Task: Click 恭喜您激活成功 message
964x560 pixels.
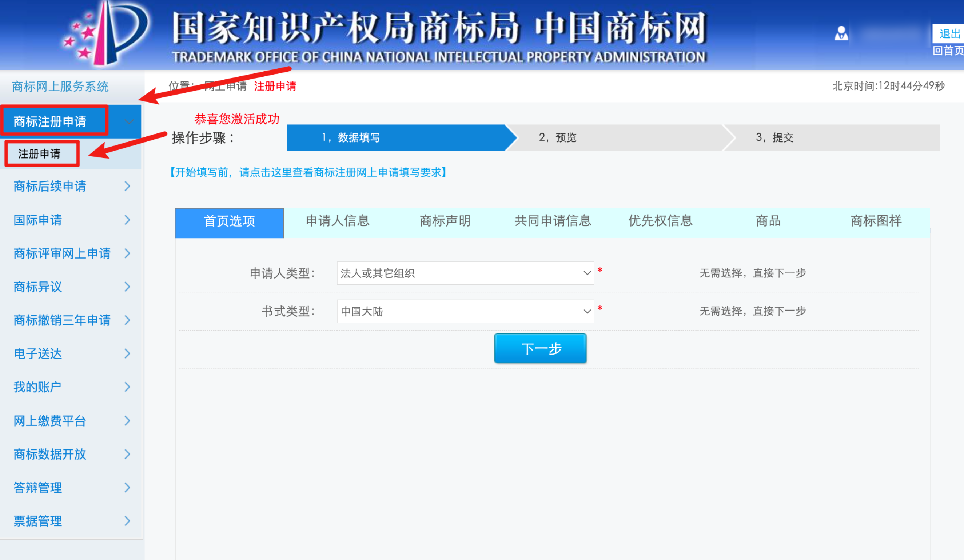Action: [237, 119]
